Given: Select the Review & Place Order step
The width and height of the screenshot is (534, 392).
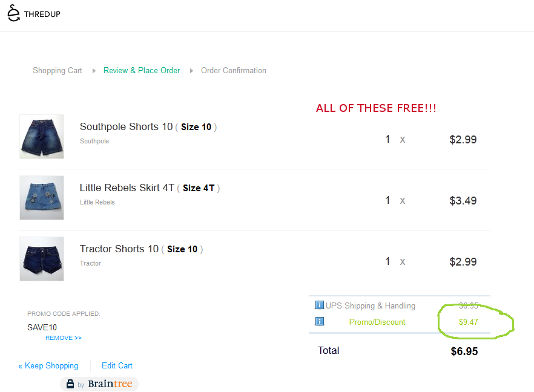Looking at the screenshot, I should pyautogui.click(x=142, y=70).
